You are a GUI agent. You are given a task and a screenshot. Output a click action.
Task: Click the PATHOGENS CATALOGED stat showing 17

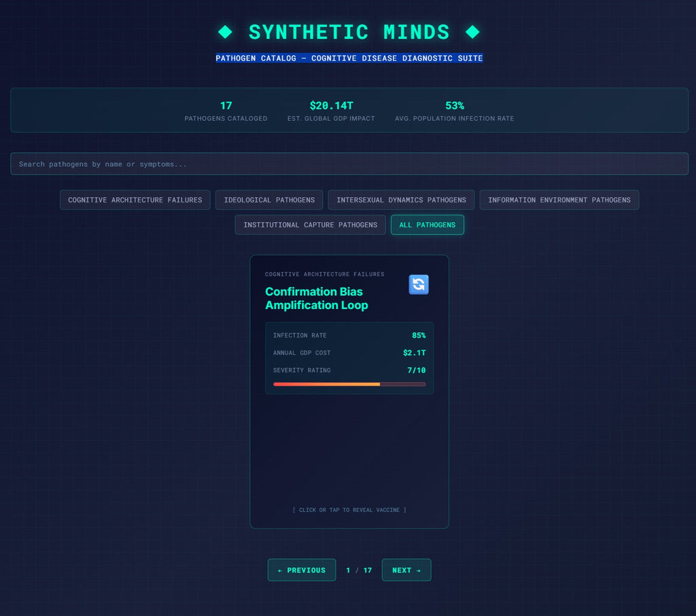tap(226, 111)
